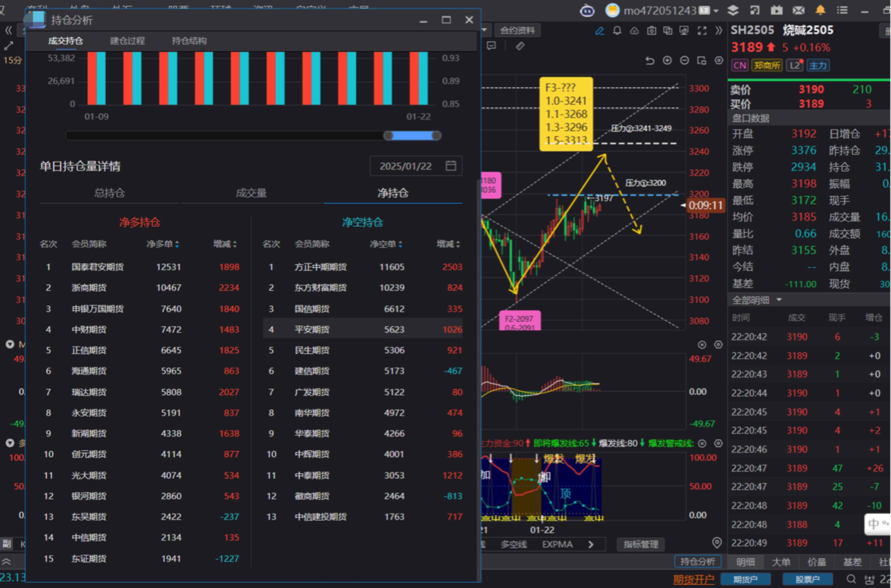Open the date picker showing 2025/01/22

click(450, 166)
